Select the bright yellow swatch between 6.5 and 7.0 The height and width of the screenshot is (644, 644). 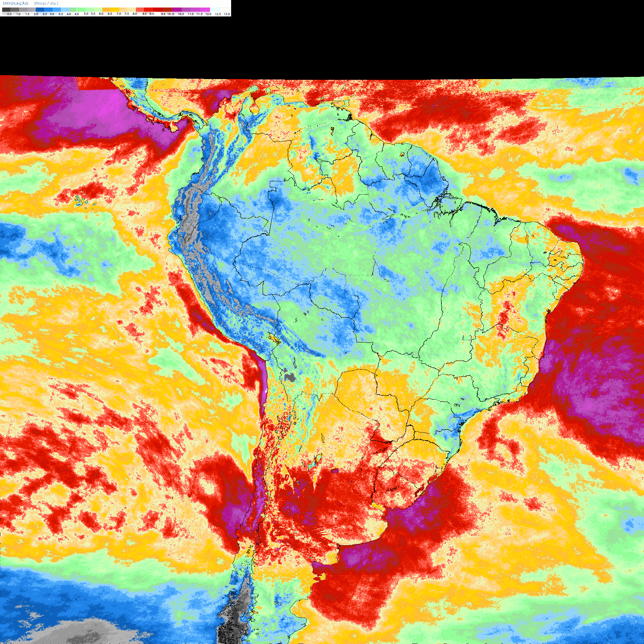(x=115, y=10)
